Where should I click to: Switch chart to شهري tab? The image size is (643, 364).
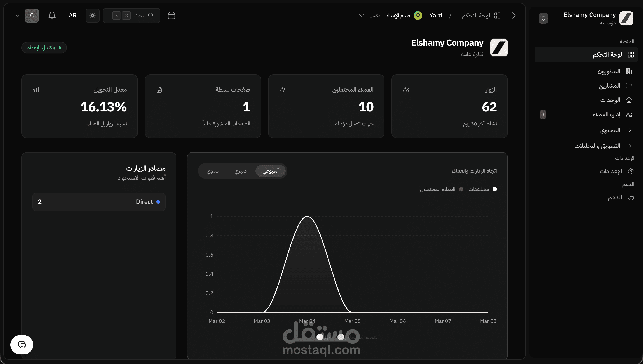240,171
